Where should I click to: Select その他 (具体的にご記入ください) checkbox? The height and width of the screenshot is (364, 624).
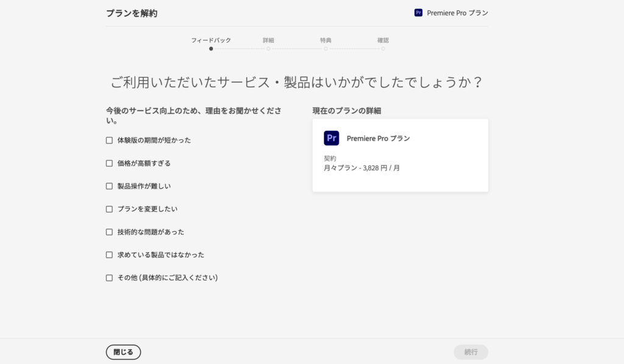pyautogui.click(x=109, y=278)
